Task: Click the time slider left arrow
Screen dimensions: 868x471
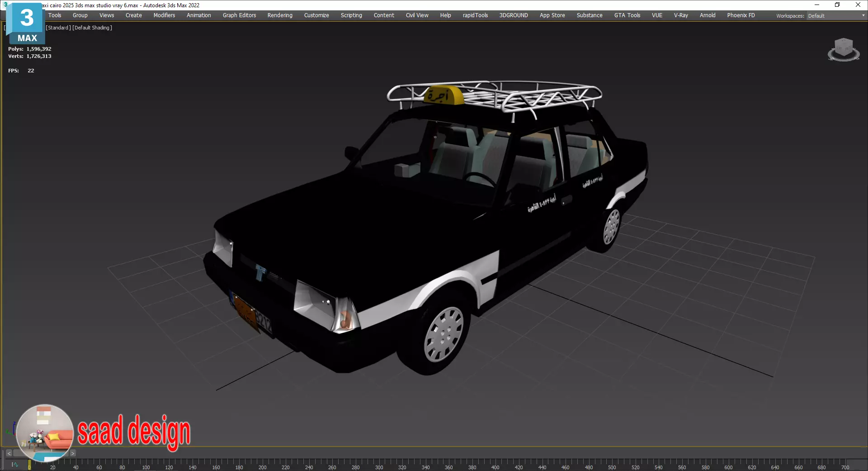Action: (x=9, y=453)
